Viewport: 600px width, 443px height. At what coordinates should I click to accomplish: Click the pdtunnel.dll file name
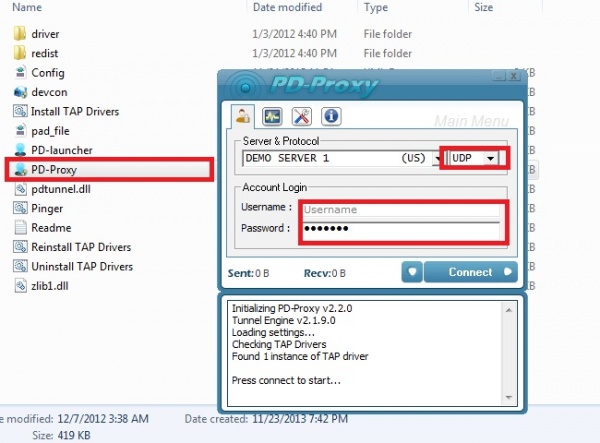[61, 189]
